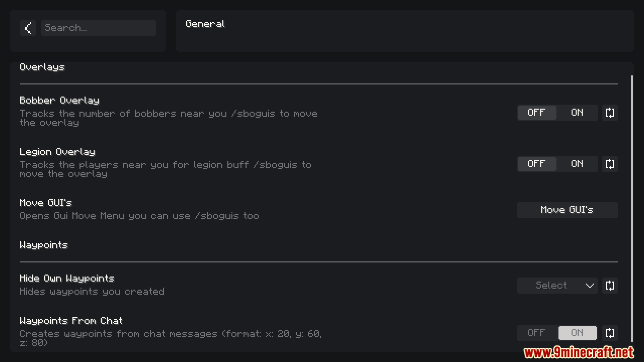Open the www.9minecraft.net watermark link
The height and width of the screenshot is (362, 644).
pyautogui.click(x=578, y=353)
